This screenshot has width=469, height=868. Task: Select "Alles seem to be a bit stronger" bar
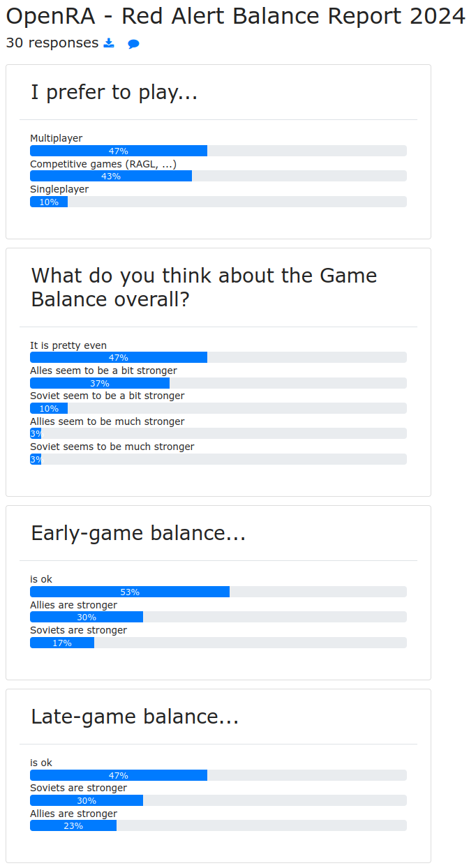[x=100, y=383]
